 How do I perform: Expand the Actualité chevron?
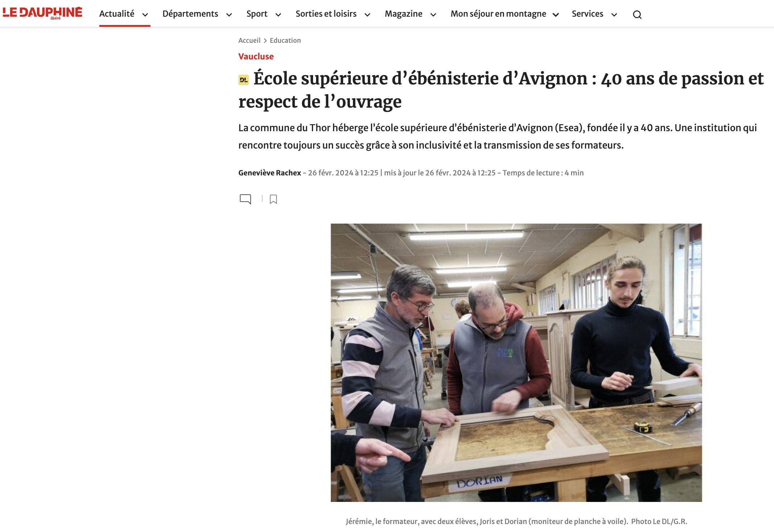tap(145, 15)
